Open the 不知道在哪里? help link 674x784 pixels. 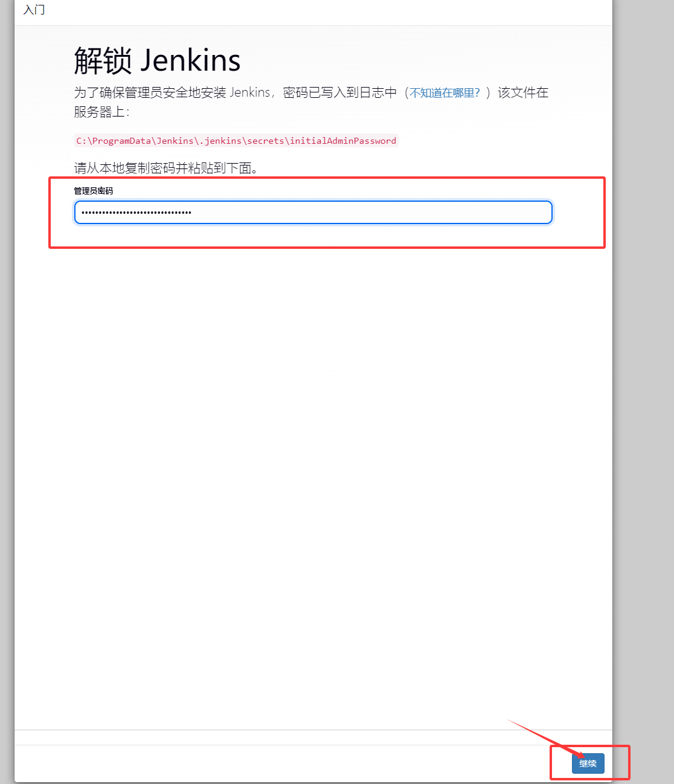click(445, 92)
